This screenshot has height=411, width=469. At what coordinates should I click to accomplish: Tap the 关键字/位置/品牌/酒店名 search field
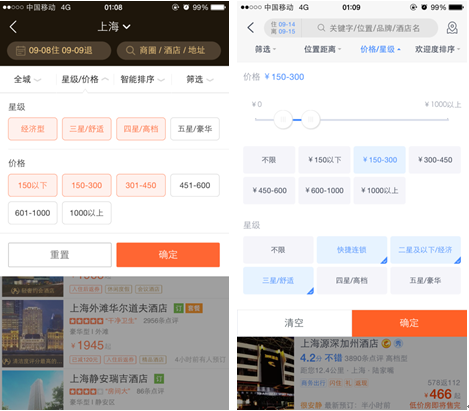coord(369,28)
